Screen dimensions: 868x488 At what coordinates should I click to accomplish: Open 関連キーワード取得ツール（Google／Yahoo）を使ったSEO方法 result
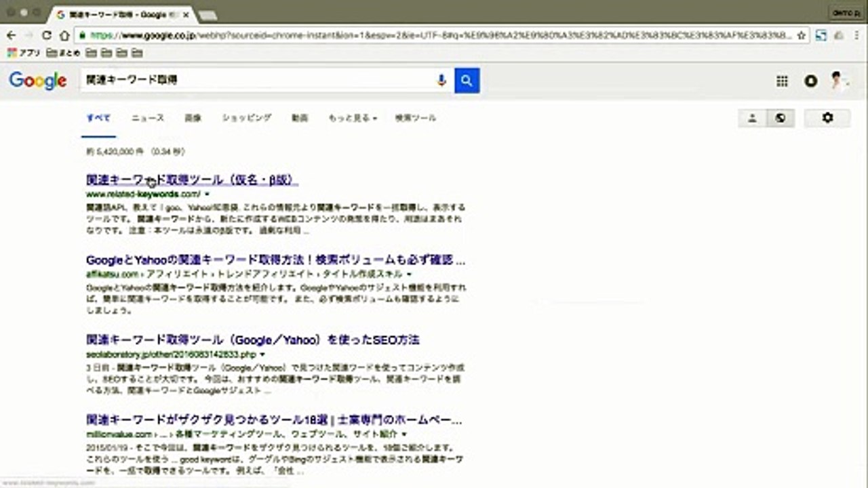point(253,340)
